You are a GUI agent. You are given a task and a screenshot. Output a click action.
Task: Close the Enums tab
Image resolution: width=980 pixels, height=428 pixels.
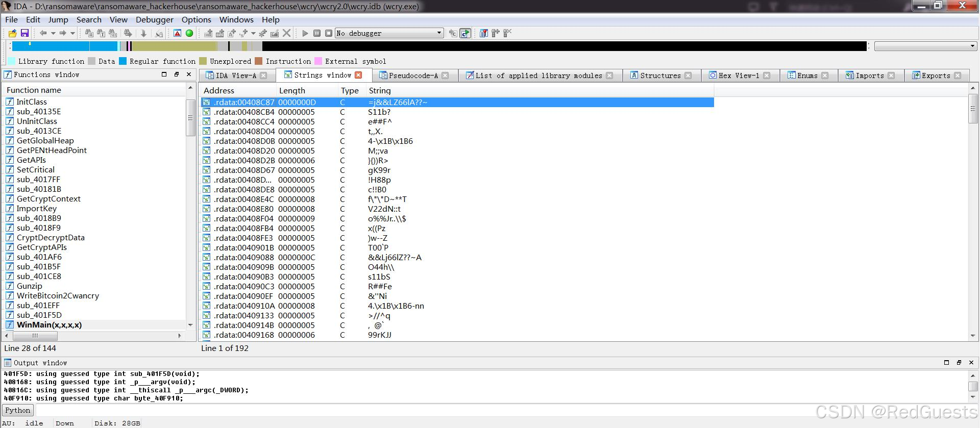[825, 75]
